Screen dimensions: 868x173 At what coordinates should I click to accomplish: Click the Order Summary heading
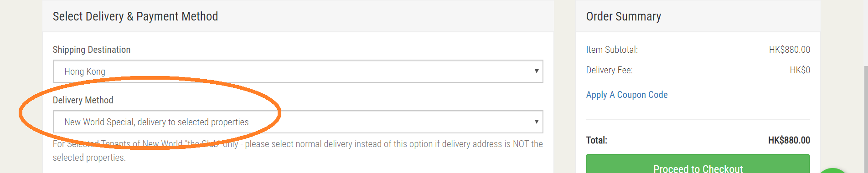[x=624, y=16]
